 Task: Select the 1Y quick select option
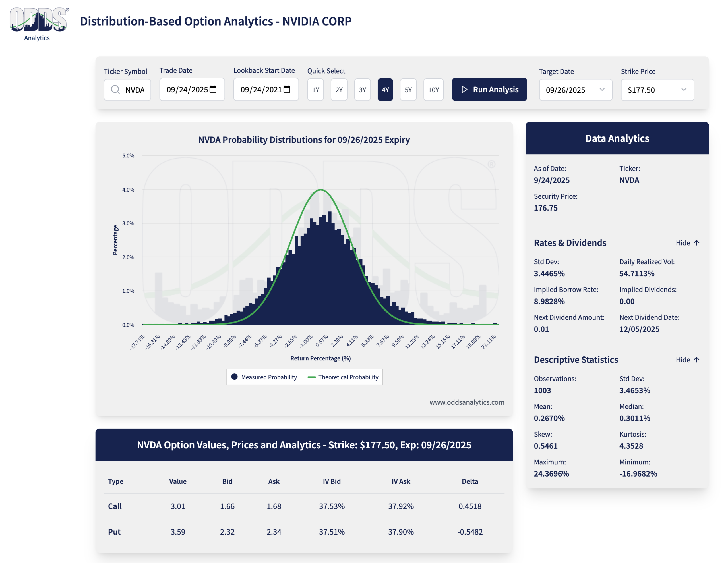pyautogui.click(x=315, y=90)
